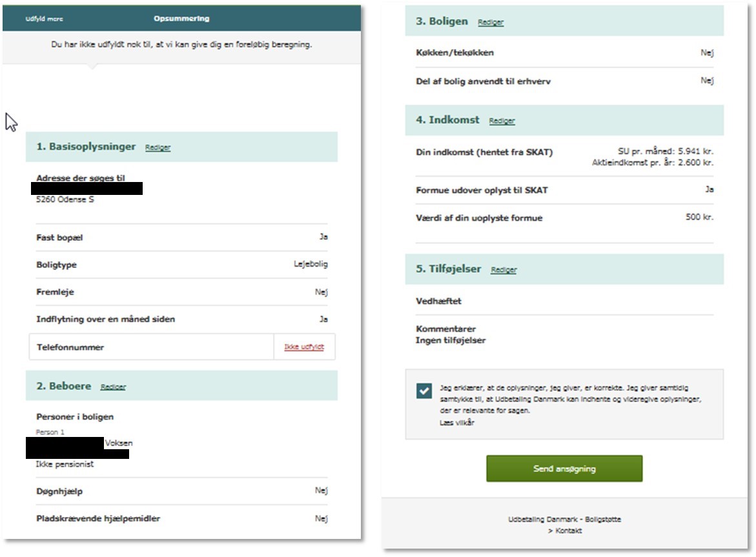
Task: Click the 3. Boligen section heading
Action: (x=442, y=21)
